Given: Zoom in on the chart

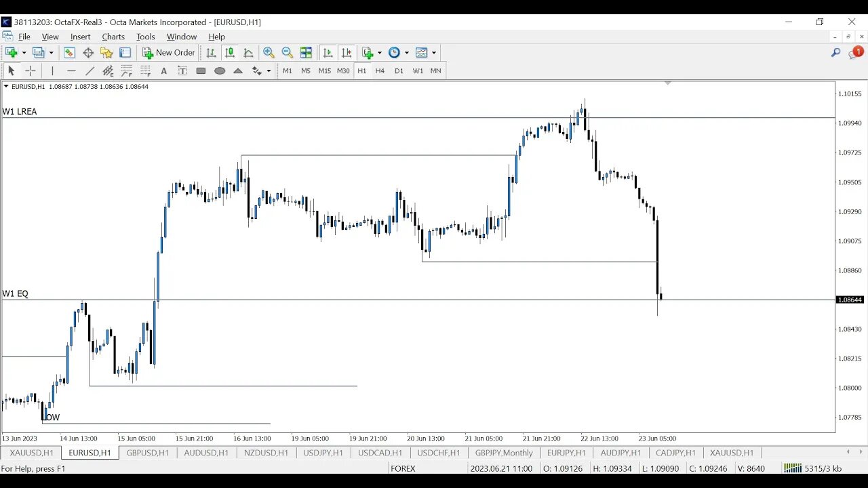Looking at the screenshot, I should (269, 52).
